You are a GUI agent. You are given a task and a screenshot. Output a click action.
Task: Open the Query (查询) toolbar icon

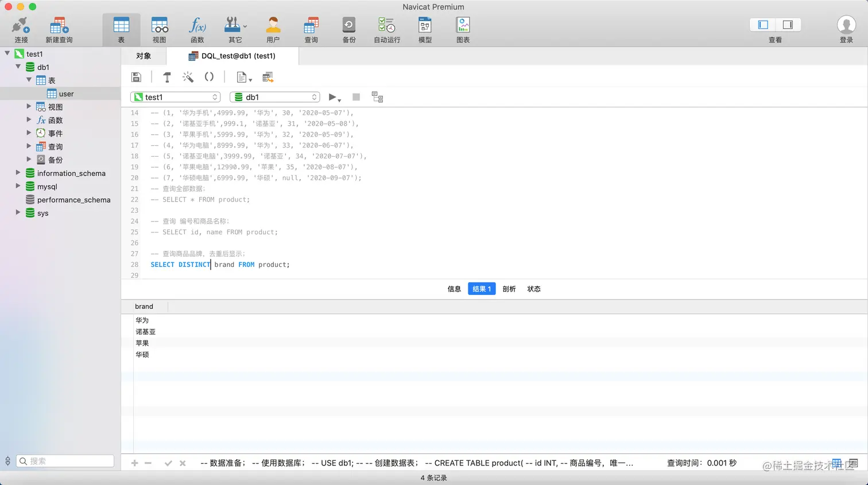pyautogui.click(x=311, y=30)
